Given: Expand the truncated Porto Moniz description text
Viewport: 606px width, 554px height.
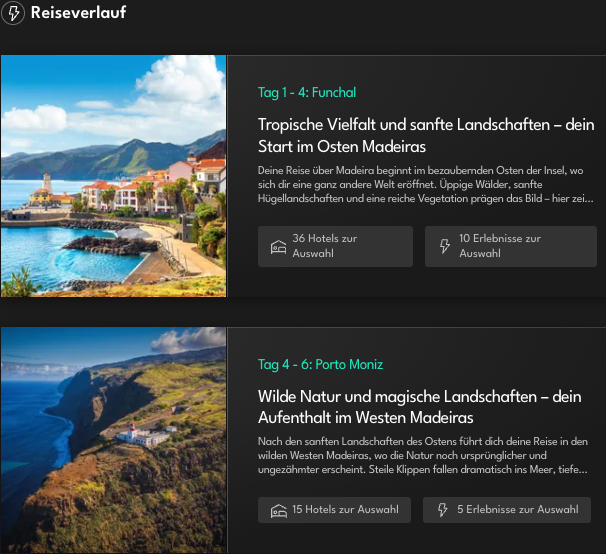Looking at the screenshot, I should click(423, 455).
